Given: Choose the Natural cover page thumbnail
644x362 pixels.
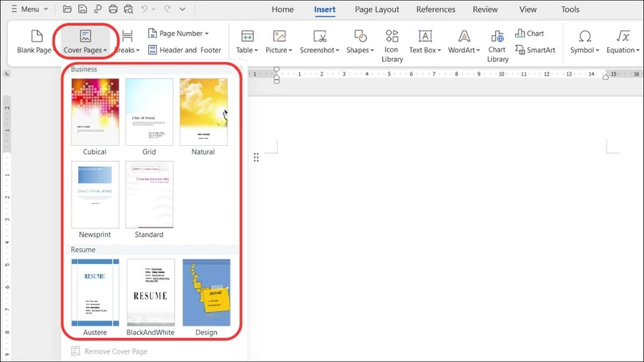Looking at the screenshot, I should [203, 112].
